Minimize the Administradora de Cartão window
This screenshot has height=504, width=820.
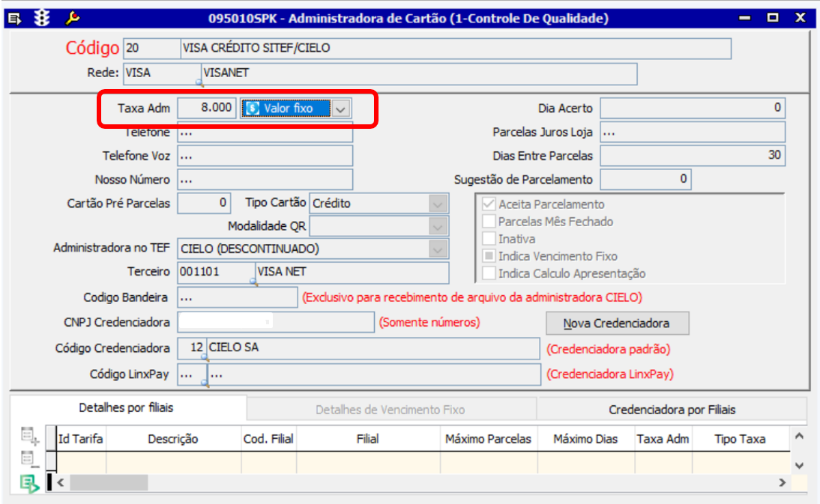pyautogui.click(x=745, y=18)
